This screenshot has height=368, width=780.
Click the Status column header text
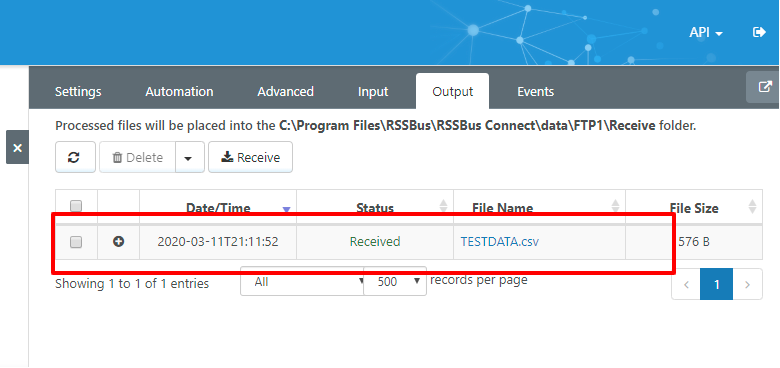tap(375, 208)
